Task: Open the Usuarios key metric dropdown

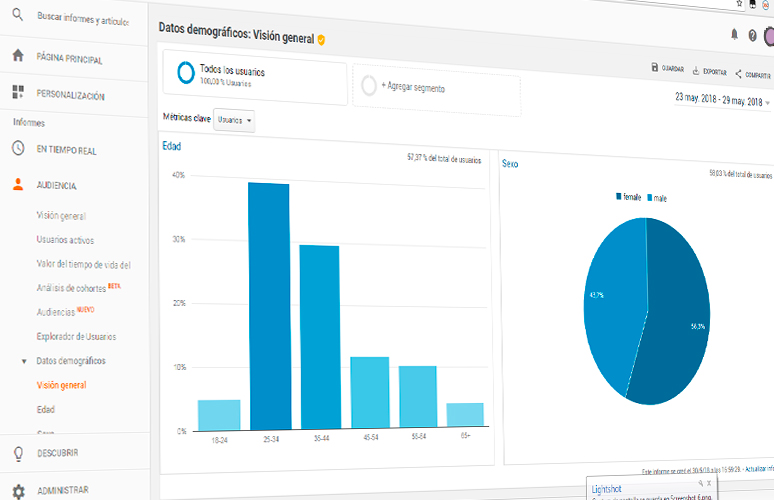Action: [x=235, y=120]
